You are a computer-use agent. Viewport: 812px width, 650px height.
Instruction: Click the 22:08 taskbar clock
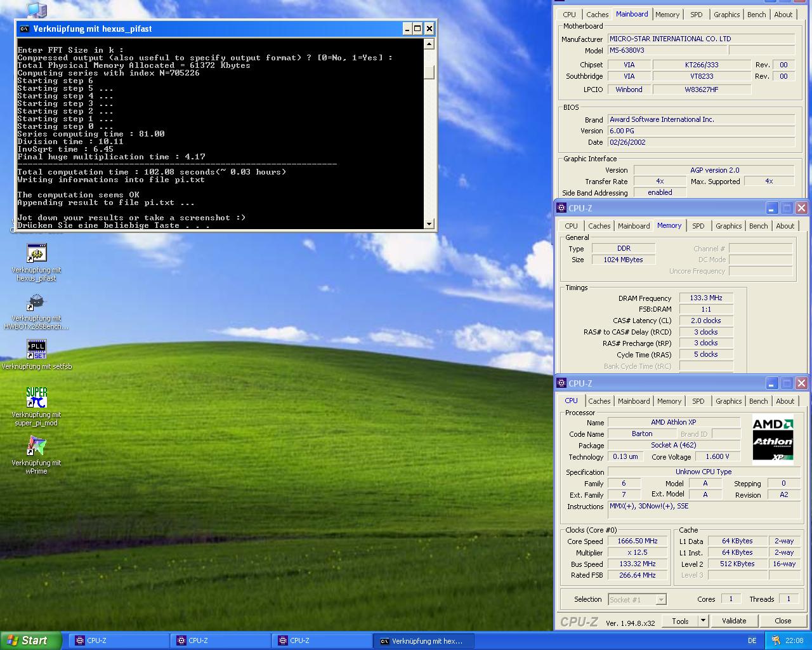pos(794,640)
